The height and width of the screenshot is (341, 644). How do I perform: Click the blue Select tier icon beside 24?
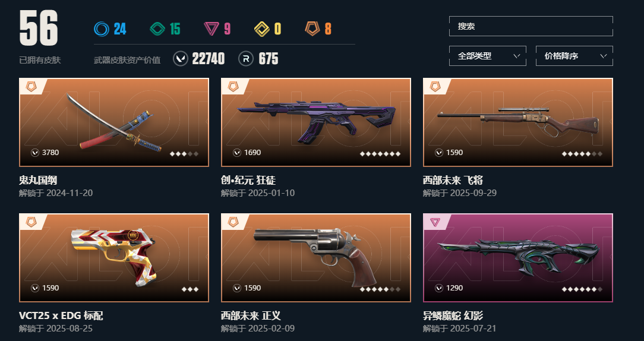pos(102,29)
